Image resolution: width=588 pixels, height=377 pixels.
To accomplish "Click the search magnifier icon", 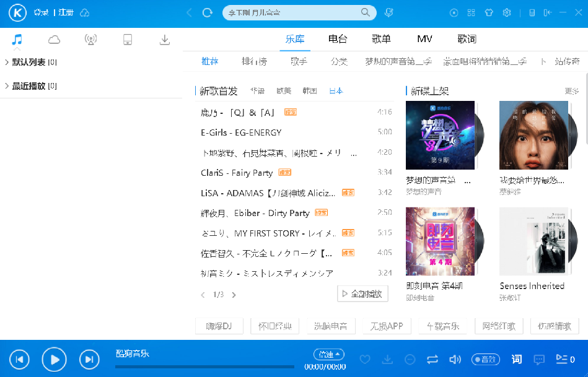I will 365,12.
